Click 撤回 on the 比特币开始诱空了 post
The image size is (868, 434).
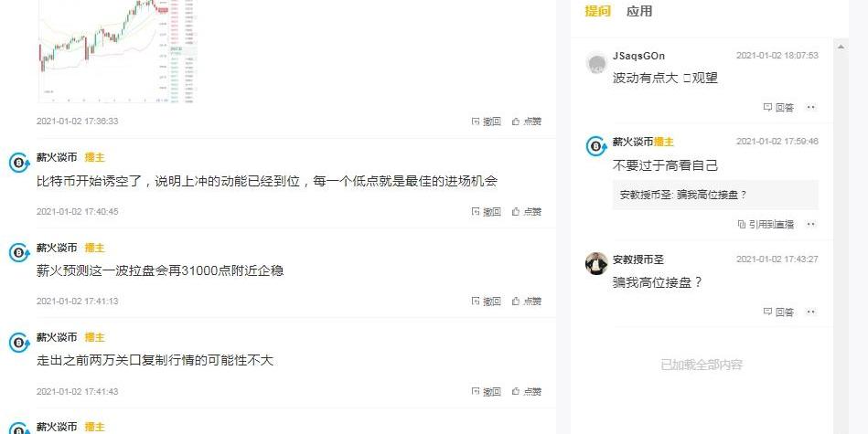tap(486, 212)
